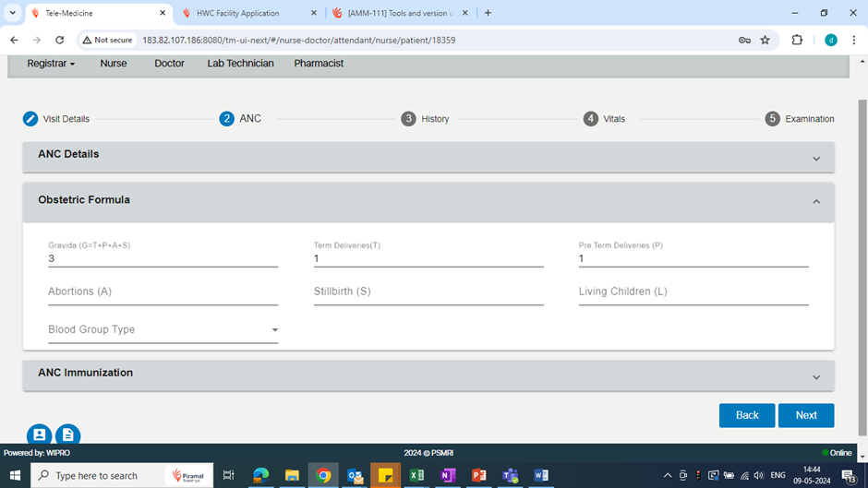The width and height of the screenshot is (868, 488).
Task: Click the Windows taskbar search box
Action: click(122, 475)
